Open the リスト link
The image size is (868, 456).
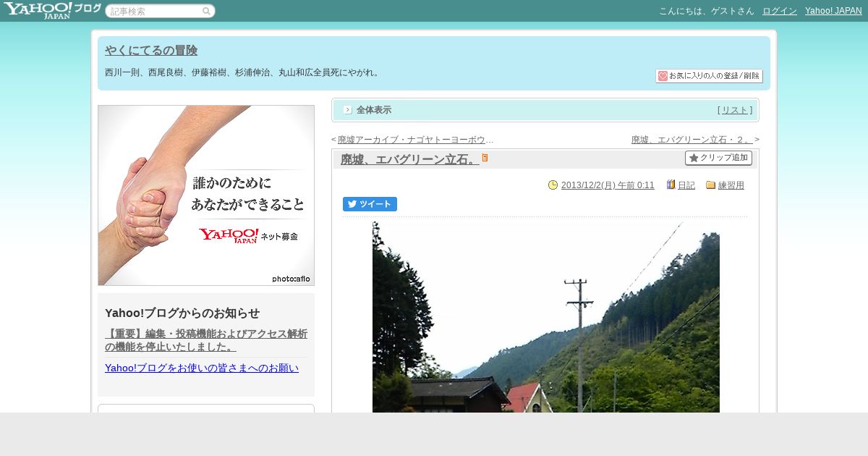click(x=735, y=110)
